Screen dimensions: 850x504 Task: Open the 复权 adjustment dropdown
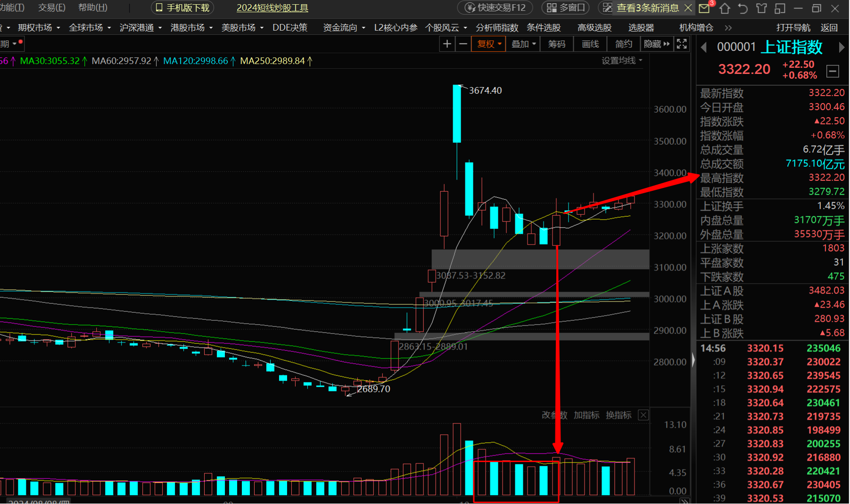pos(489,44)
